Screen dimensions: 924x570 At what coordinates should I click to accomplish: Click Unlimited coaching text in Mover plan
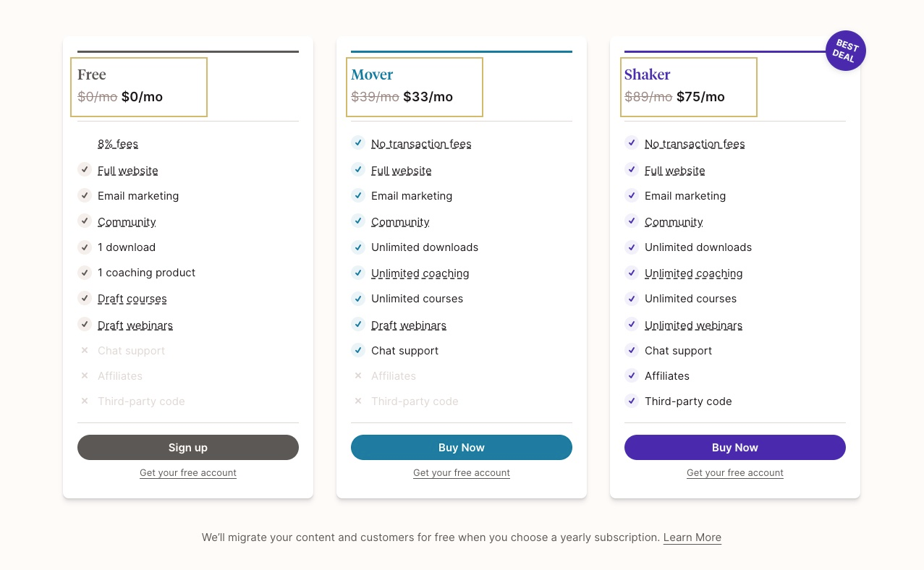420,273
